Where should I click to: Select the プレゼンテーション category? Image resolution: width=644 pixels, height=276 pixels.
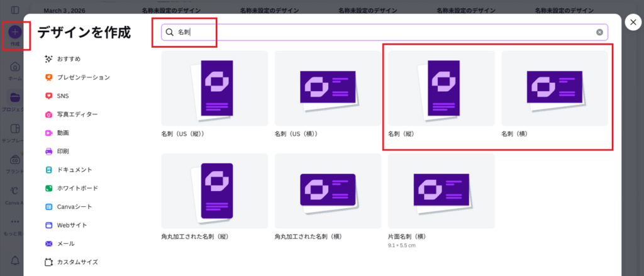pyautogui.click(x=77, y=77)
